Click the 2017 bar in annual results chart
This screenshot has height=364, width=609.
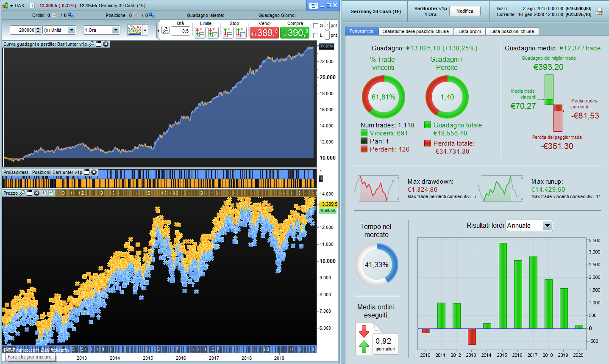click(x=533, y=292)
